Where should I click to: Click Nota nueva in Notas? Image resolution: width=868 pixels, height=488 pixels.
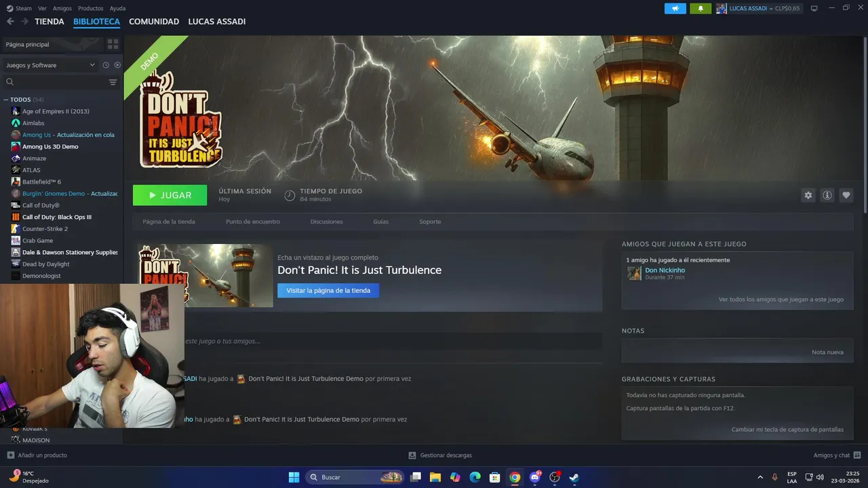coord(827,352)
